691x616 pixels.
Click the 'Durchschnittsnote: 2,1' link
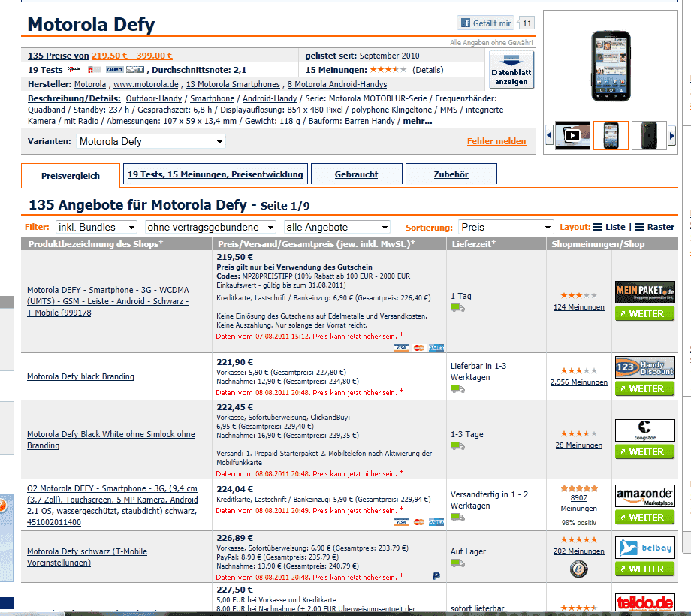[199, 70]
